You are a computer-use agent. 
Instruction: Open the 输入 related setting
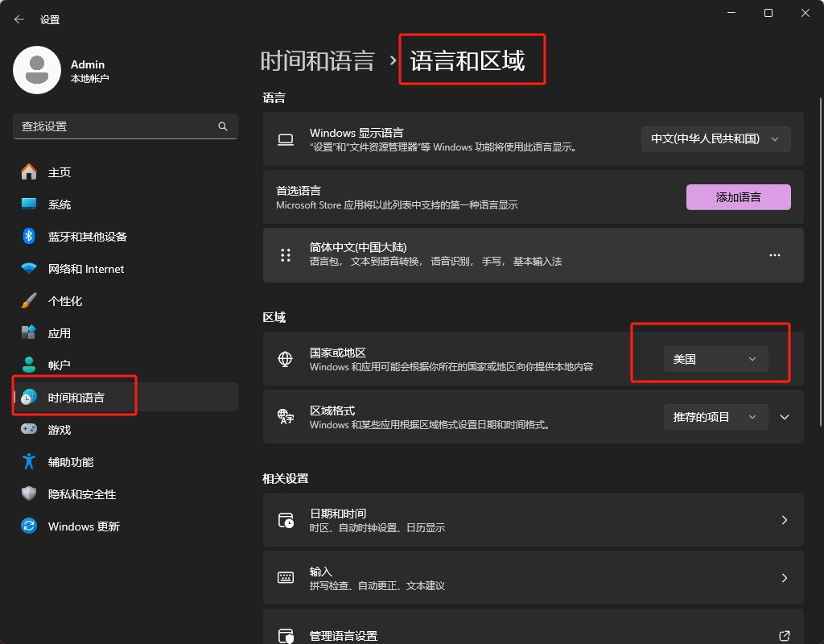[533, 578]
